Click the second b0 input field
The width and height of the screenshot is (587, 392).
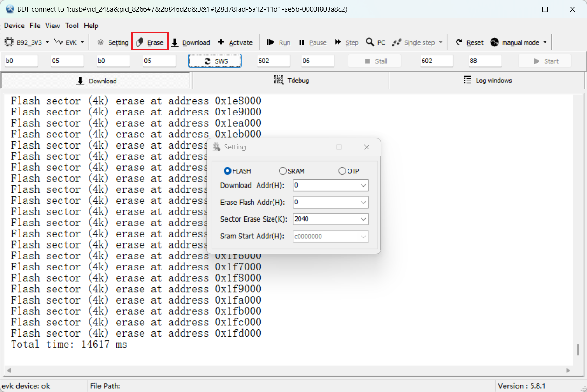(113, 61)
